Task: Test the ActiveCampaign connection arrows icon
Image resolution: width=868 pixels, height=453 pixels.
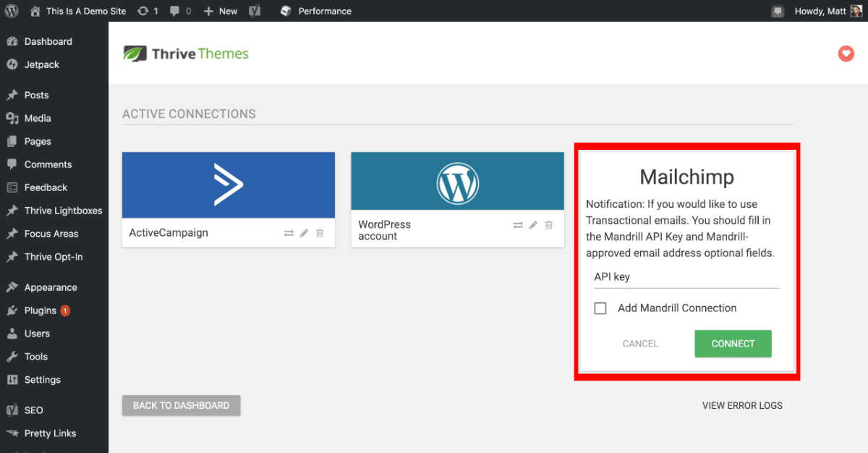Action: pyautogui.click(x=289, y=233)
